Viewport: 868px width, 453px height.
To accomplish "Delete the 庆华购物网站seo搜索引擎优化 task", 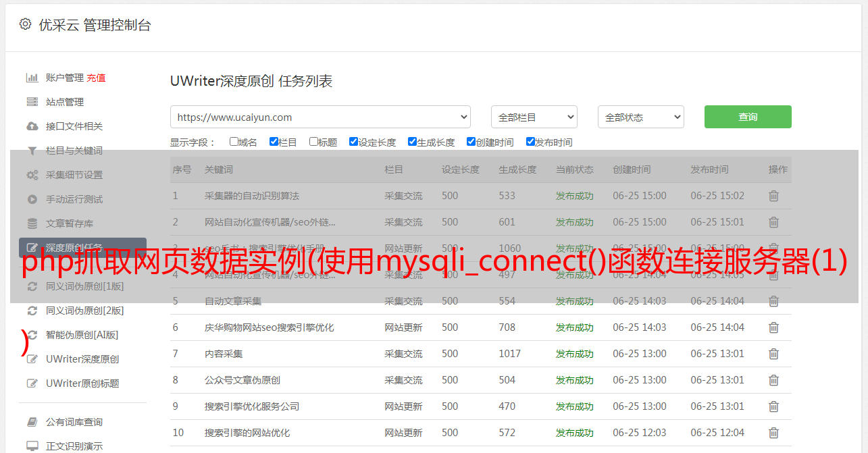I will (773, 327).
